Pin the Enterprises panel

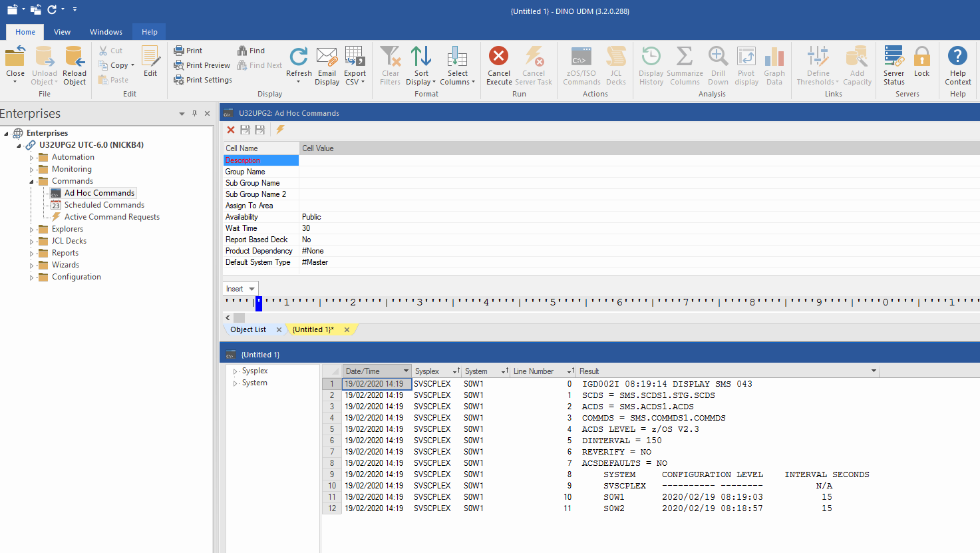[194, 114]
